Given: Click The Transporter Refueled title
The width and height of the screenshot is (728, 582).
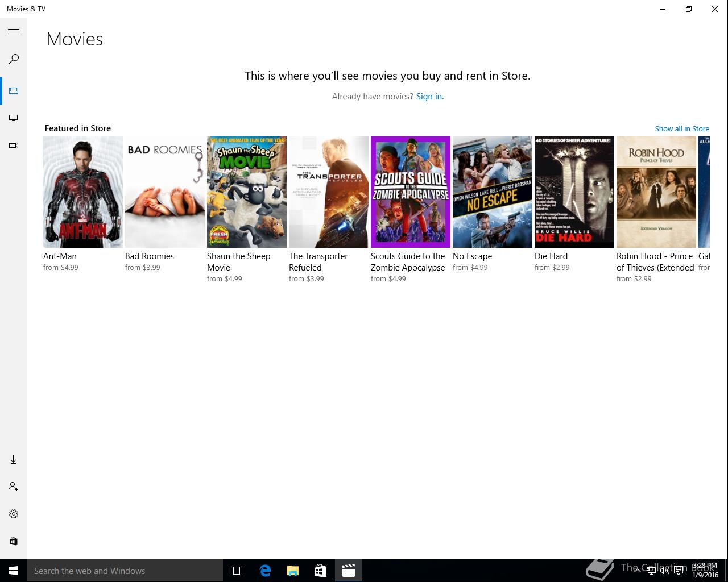Looking at the screenshot, I should 318,262.
